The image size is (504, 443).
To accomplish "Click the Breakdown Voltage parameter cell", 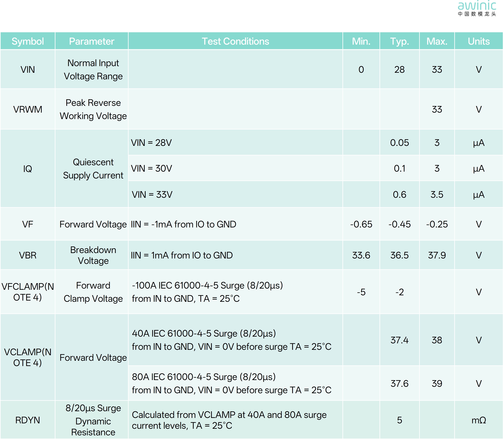I will (x=93, y=255).
